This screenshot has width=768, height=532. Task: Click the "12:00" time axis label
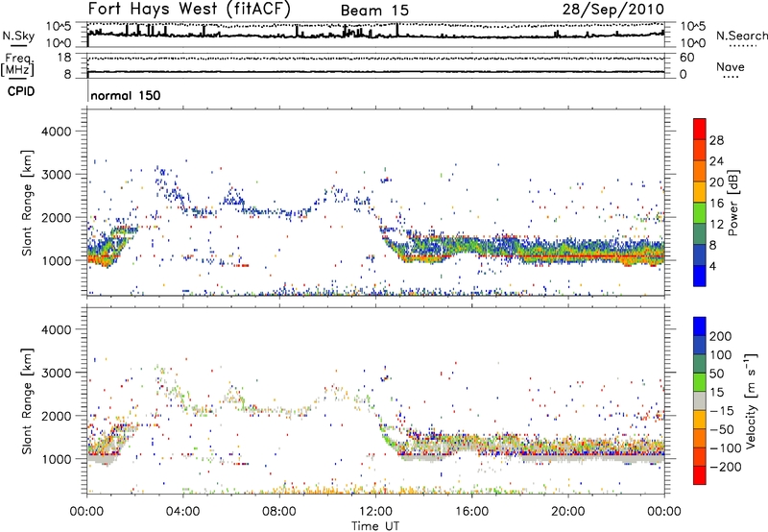(375, 512)
